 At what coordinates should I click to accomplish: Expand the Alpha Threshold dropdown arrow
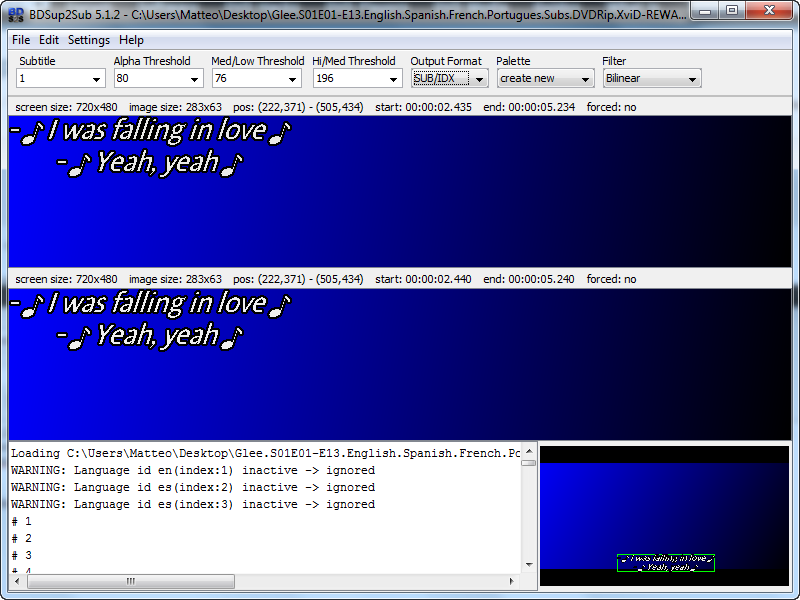click(194, 79)
